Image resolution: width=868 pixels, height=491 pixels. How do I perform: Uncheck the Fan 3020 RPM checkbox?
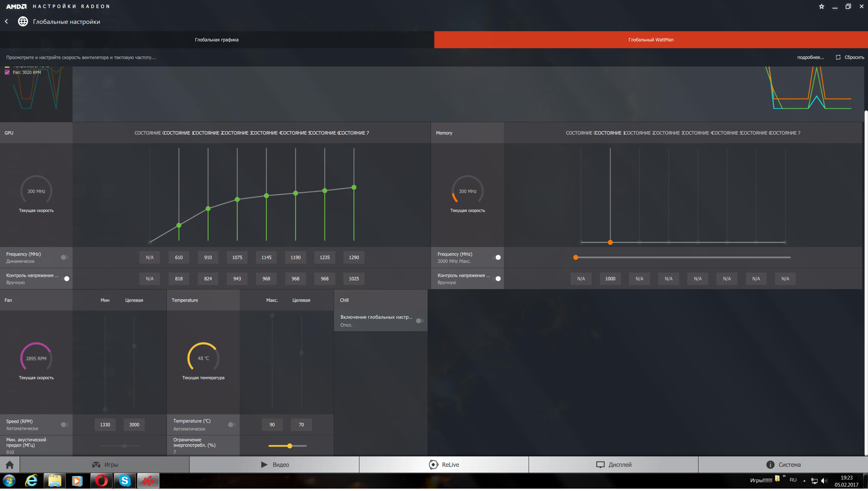[x=7, y=72]
